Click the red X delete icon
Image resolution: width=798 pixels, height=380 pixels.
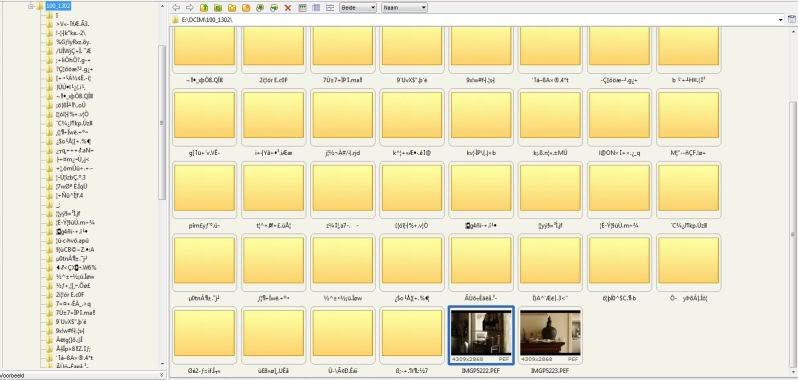(288, 8)
